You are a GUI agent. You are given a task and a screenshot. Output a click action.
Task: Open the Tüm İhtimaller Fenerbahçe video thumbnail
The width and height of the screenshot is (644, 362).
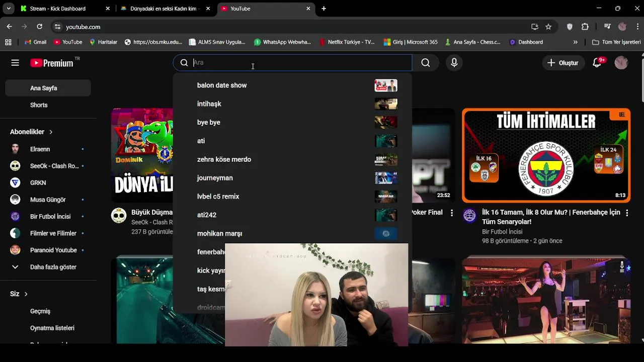[546, 155]
